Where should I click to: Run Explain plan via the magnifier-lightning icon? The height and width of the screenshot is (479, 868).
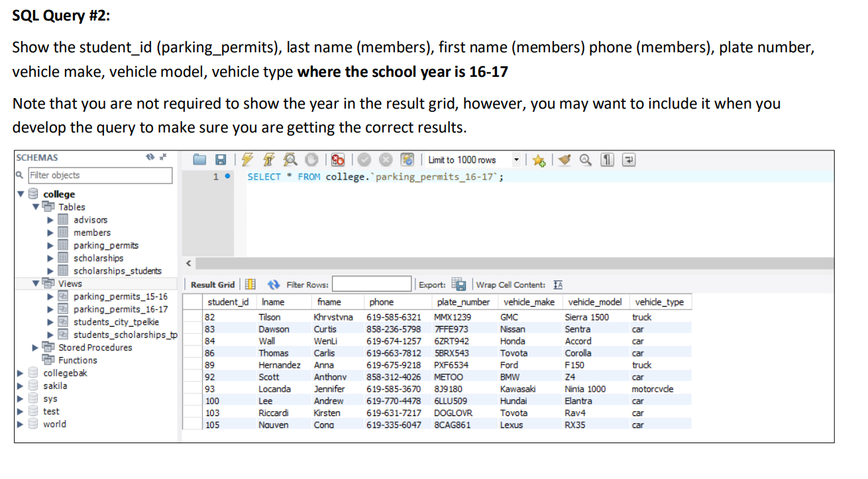click(x=290, y=160)
